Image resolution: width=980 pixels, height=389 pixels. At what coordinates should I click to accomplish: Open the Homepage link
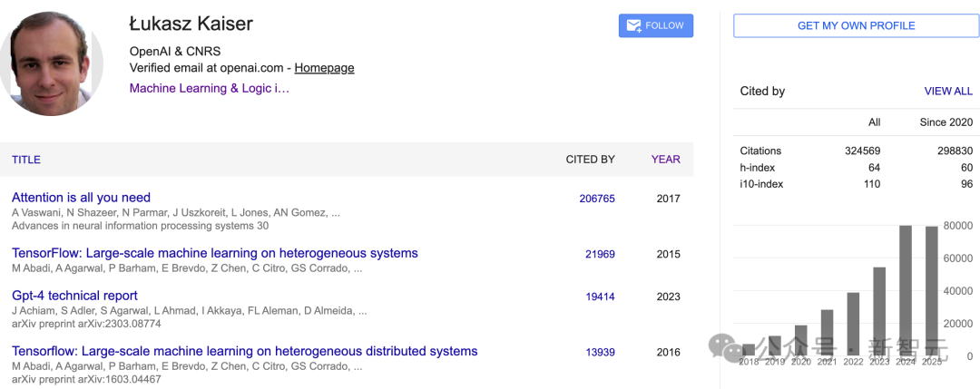tap(324, 68)
